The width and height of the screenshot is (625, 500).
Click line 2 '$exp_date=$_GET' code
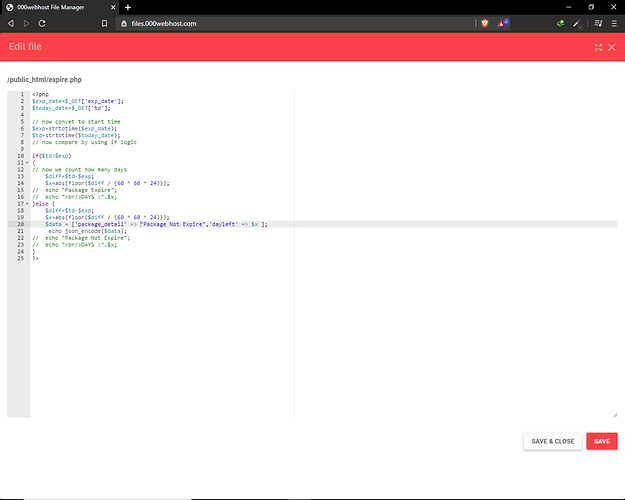pos(78,101)
